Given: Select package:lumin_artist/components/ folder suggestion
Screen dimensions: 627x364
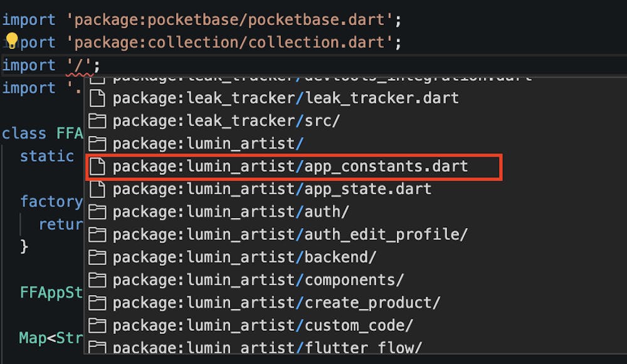Looking at the screenshot, I should click(x=258, y=280).
